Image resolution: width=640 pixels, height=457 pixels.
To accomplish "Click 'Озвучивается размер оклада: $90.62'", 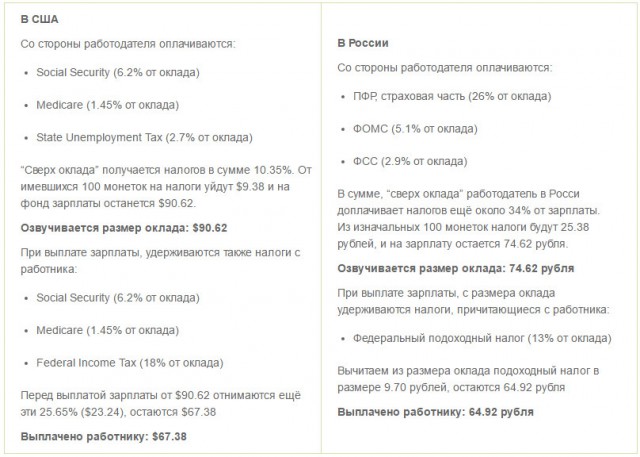I will tap(124, 228).
